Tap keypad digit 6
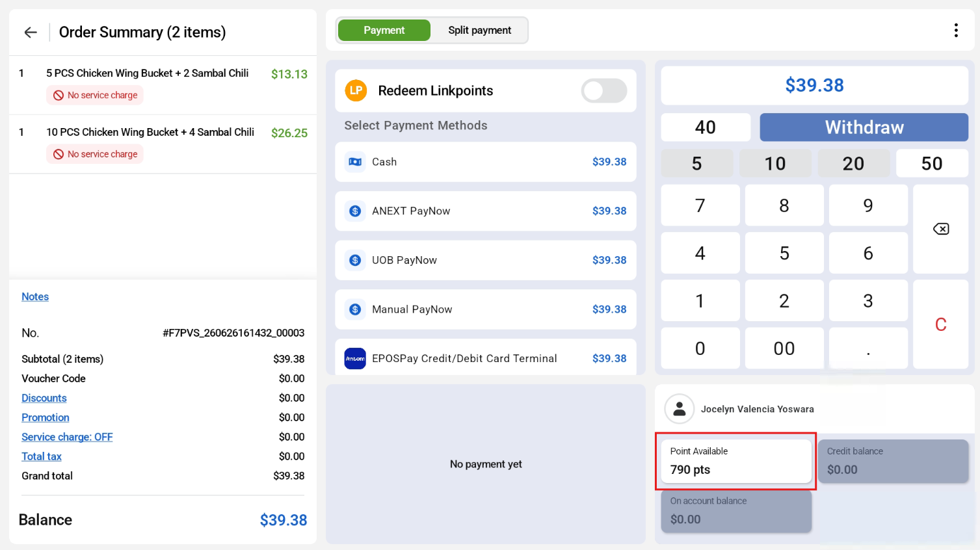980x550 pixels. coord(868,253)
